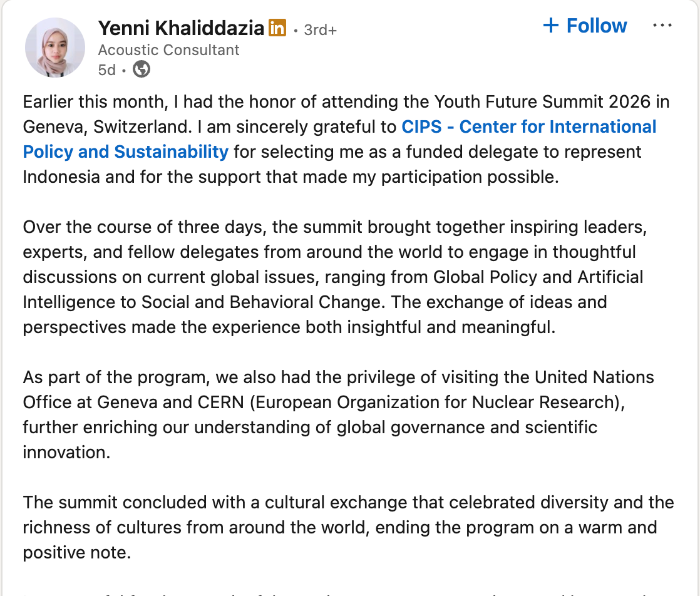Open the CIPS - Center for International link

528,126
